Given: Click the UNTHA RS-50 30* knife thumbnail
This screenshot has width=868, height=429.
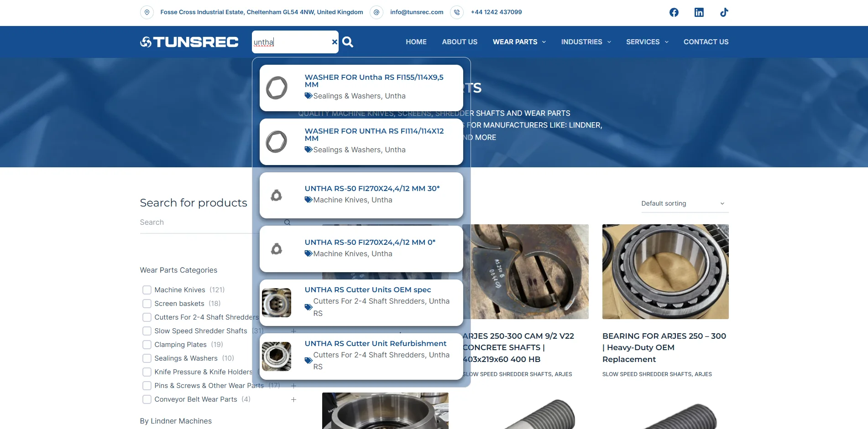Looking at the screenshot, I should tap(277, 195).
